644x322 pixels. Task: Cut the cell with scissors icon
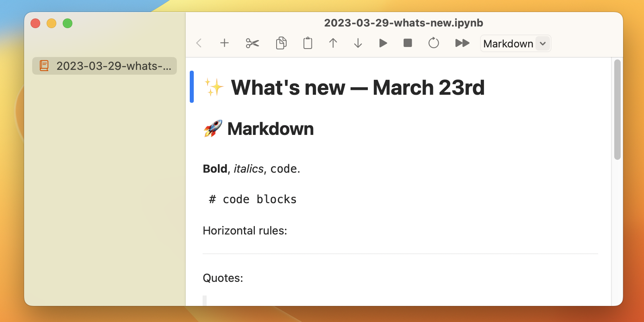click(252, 43)
